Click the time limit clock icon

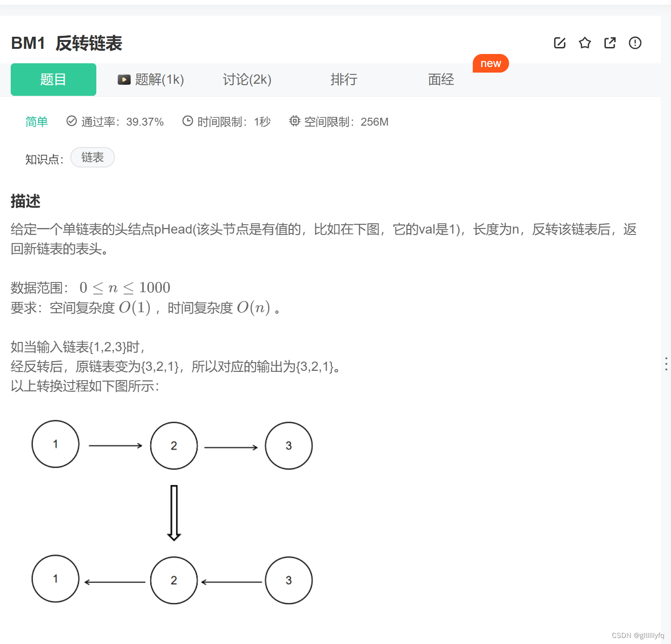(188, 121)
